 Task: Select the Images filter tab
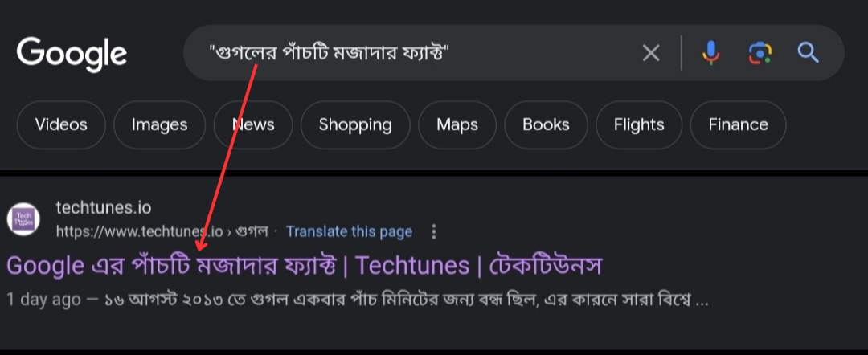click(159, 124)
